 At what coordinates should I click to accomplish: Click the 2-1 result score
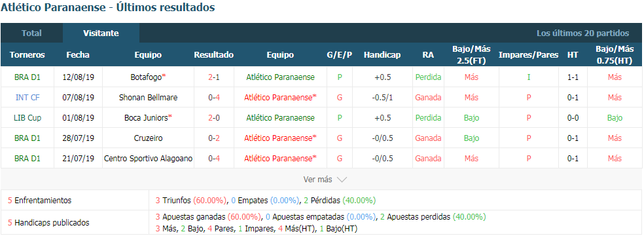click(213, 77)
